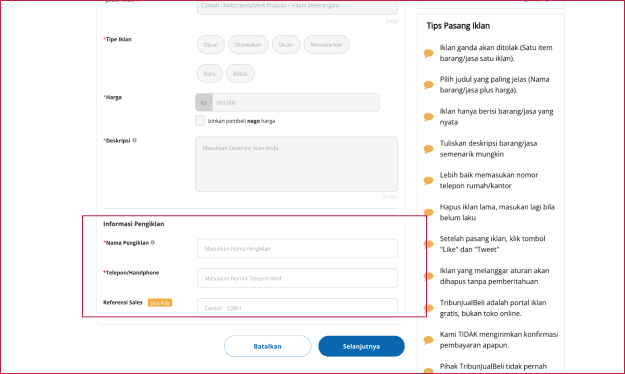Click the Batalkan button
This screenshot has height=374, width=625.
pos(267,346)
